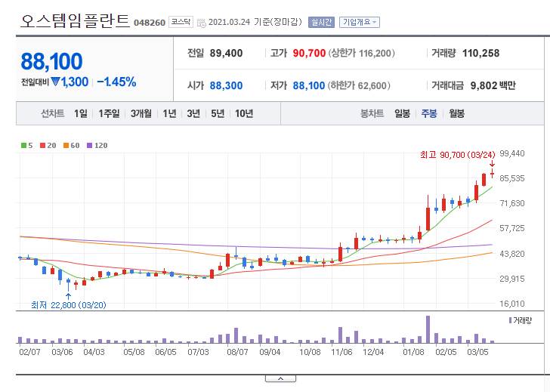Click the 02/07 date axis label
Screen dimensions: 550x392
[29, 352]
